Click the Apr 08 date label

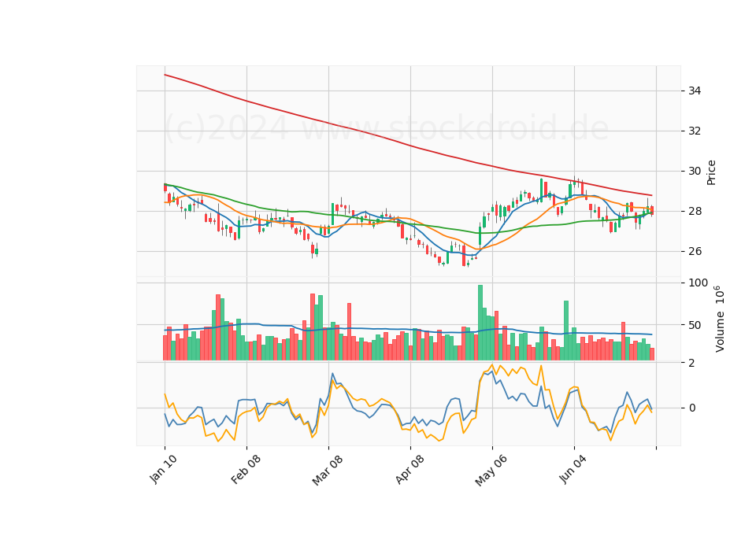(409, 469)
